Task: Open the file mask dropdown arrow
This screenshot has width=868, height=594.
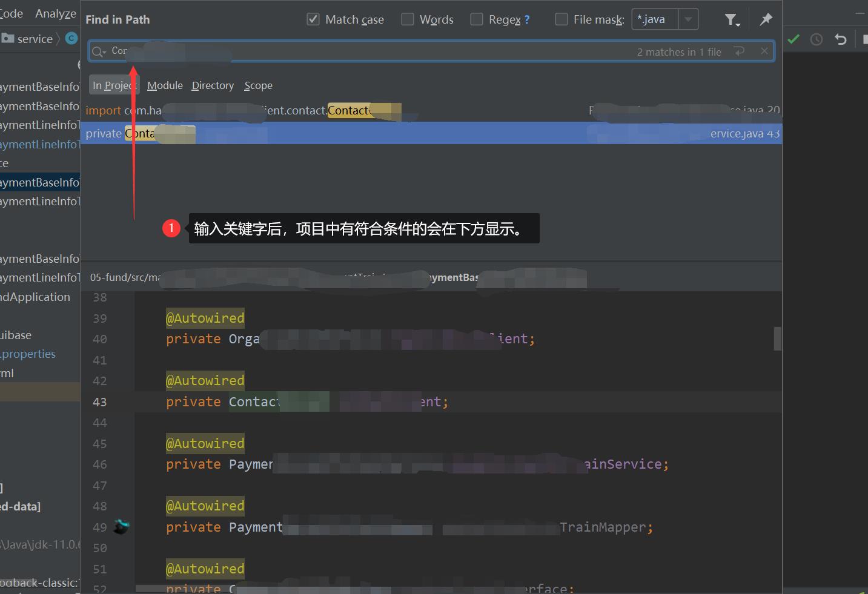Action: [x=688, y=19]
